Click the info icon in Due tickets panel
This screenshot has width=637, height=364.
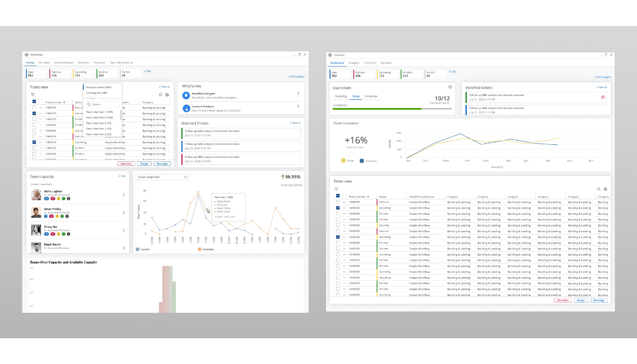450,87
